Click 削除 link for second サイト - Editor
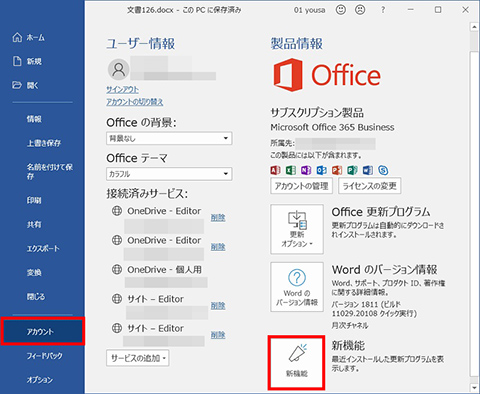Screen dimensions: 480x394 tap(218, 335)
